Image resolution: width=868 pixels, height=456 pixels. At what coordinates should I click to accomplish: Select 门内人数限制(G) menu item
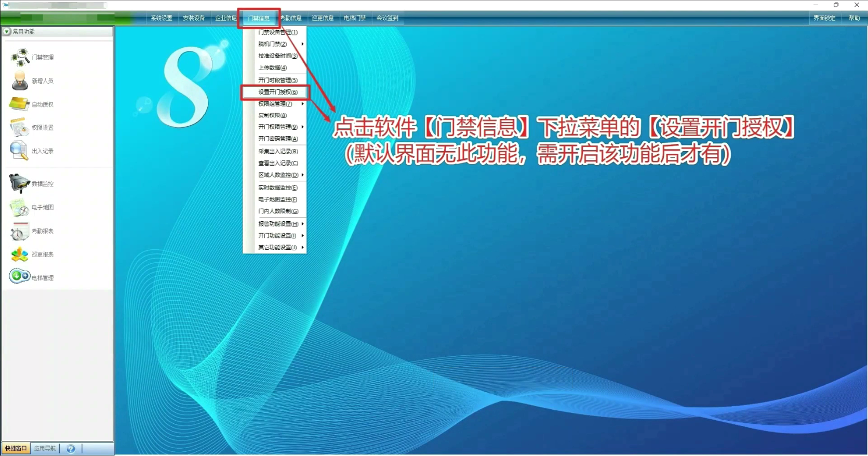click(275, 211)
